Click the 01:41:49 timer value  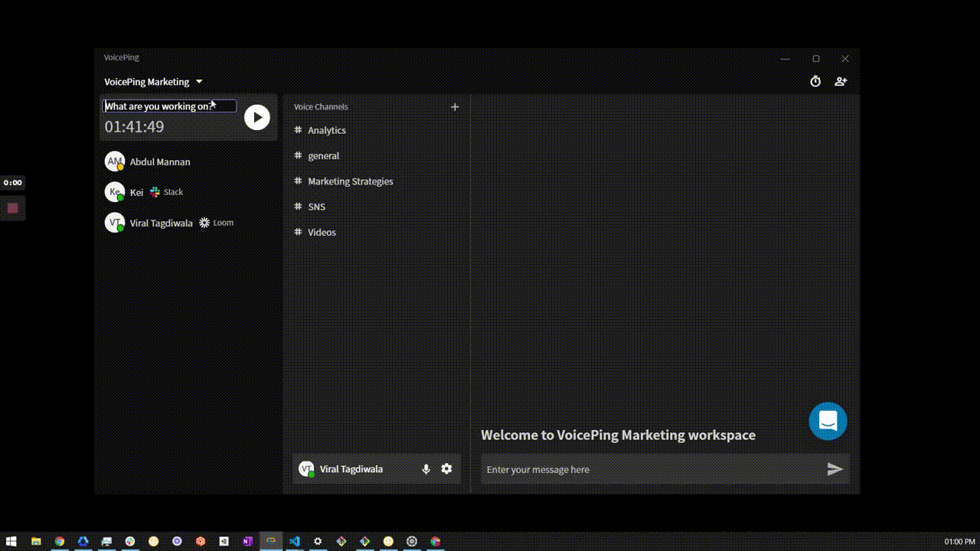(x=134, y=127)
